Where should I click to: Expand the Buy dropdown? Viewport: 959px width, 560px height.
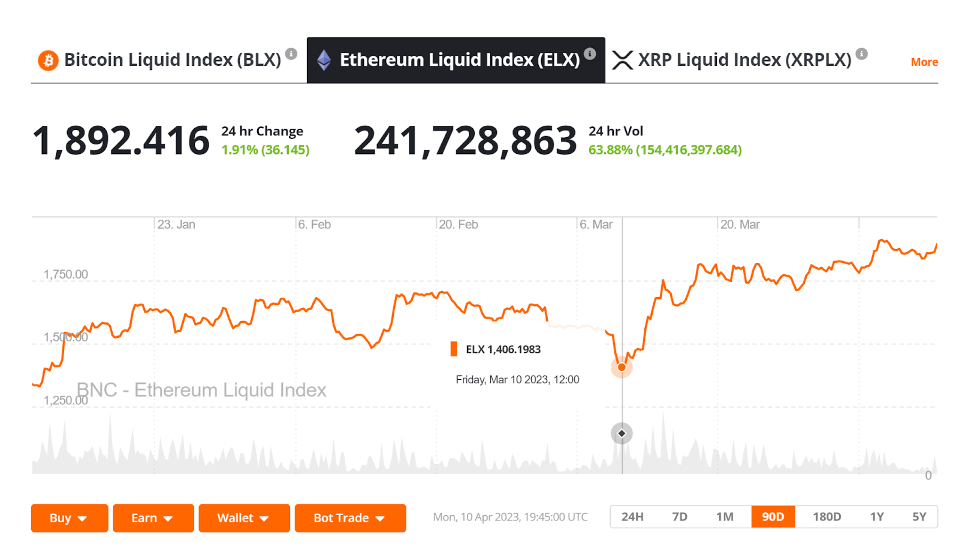tap(69, 518)
